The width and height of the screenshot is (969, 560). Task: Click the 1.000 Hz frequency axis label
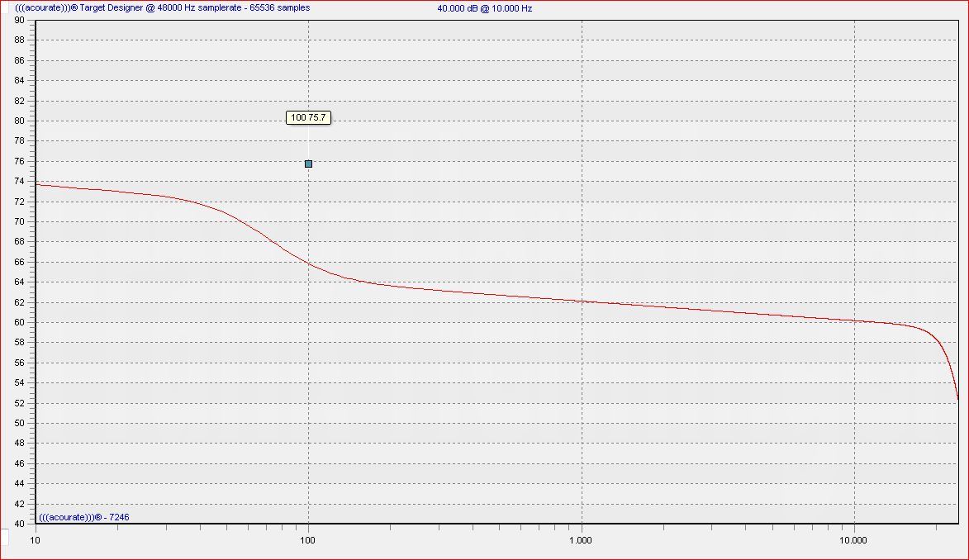[x=581, y=540]
